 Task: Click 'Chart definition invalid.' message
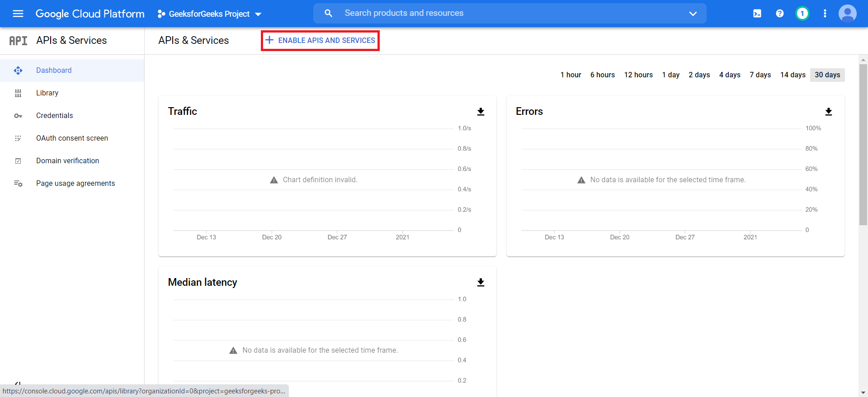point(320,180)
